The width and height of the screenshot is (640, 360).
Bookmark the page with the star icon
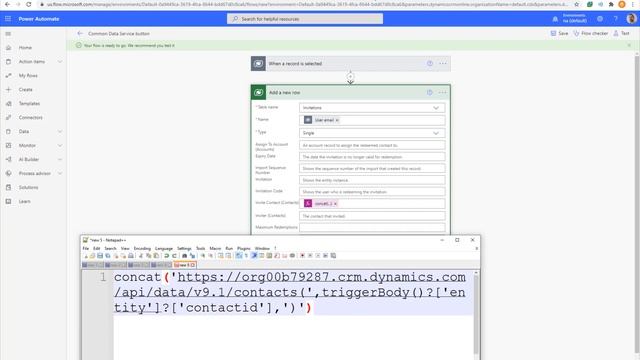576,4
